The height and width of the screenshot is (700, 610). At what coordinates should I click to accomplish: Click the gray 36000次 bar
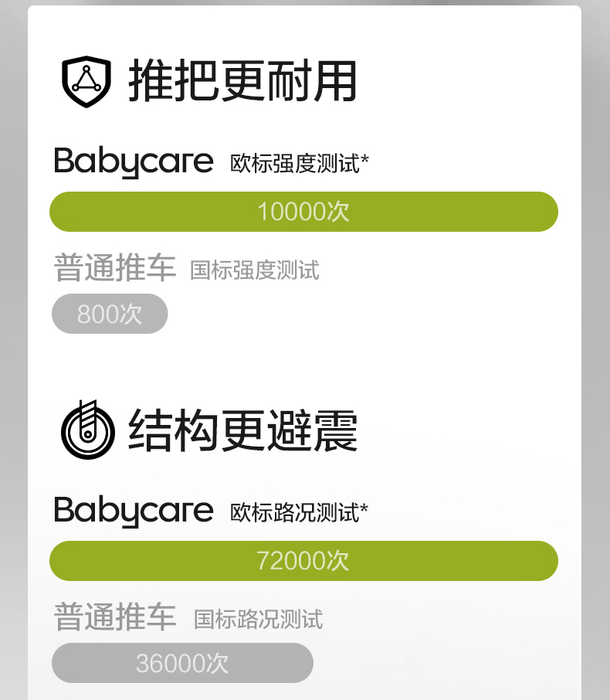point(182,663)
